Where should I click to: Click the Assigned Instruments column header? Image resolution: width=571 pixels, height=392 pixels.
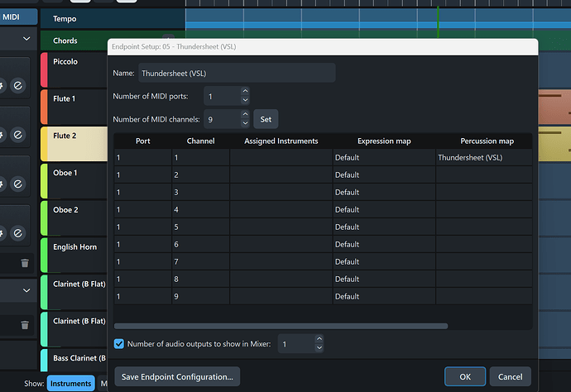(x=281, y=141)
